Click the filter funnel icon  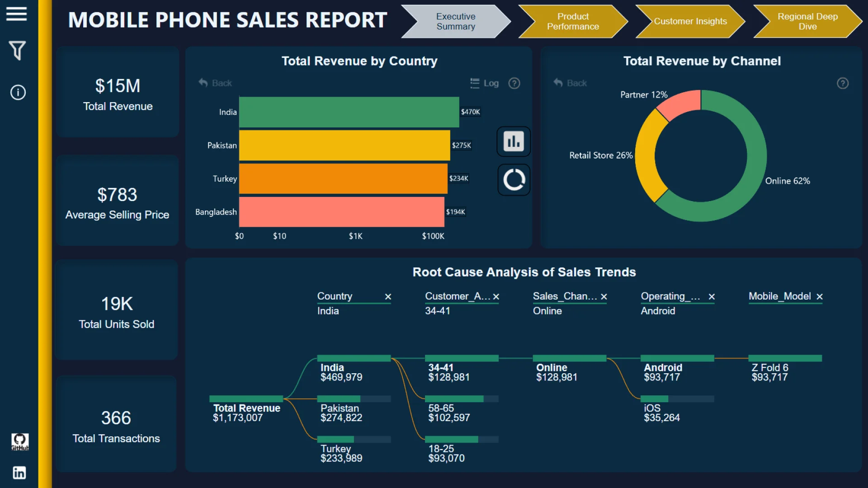coord(17,50)
